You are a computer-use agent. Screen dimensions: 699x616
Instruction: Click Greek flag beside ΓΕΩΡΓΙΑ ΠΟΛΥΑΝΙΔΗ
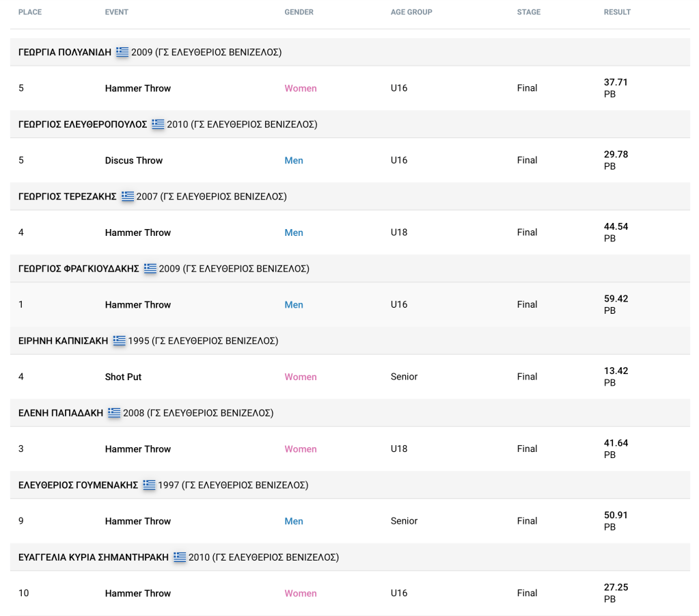[122, 52]
